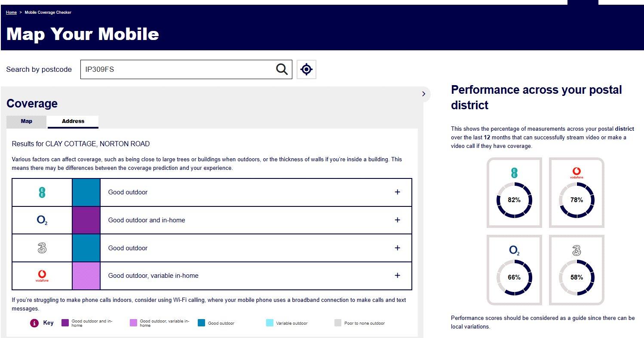
Task: Click the Key info icon
Action: [x=34, y=323]
